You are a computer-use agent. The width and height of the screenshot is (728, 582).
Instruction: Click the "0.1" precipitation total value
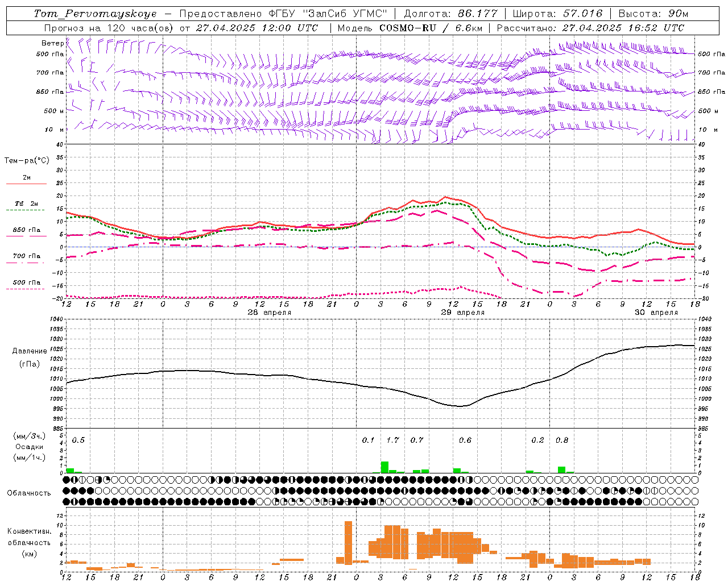point(369,440)
